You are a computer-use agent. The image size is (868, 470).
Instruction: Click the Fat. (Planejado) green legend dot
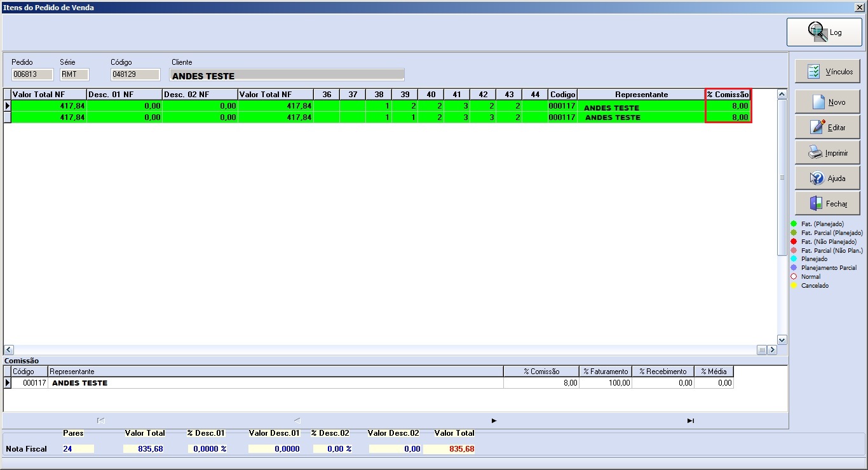794,224
